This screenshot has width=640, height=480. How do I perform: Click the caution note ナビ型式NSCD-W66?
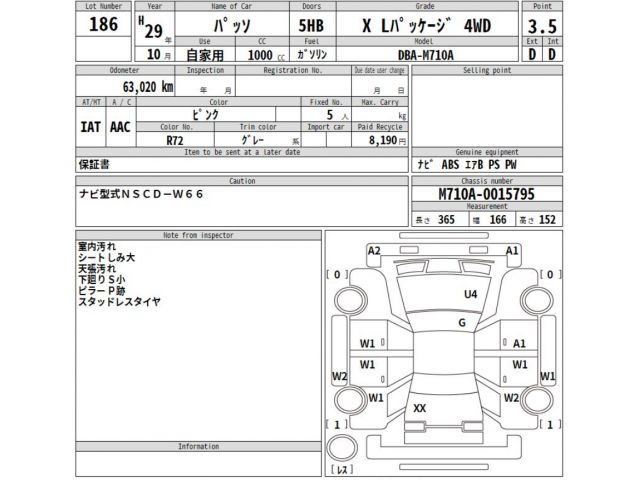tap(141, 194)
